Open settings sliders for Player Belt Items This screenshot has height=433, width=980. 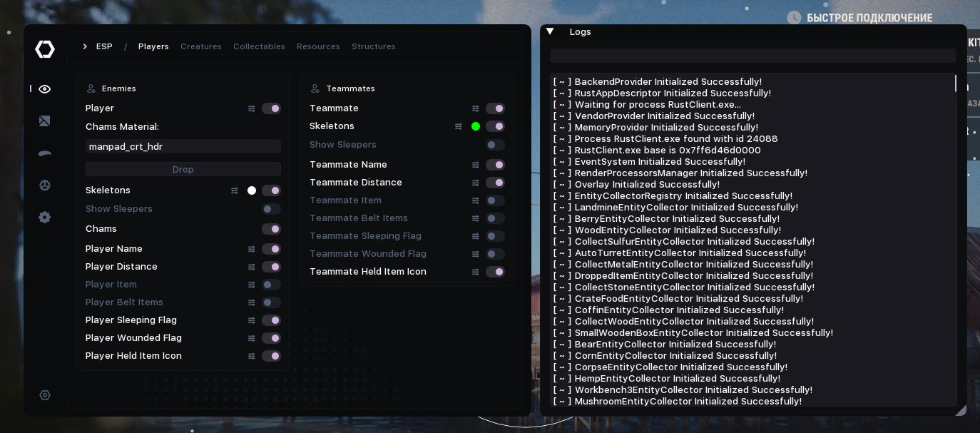point(251,302)
